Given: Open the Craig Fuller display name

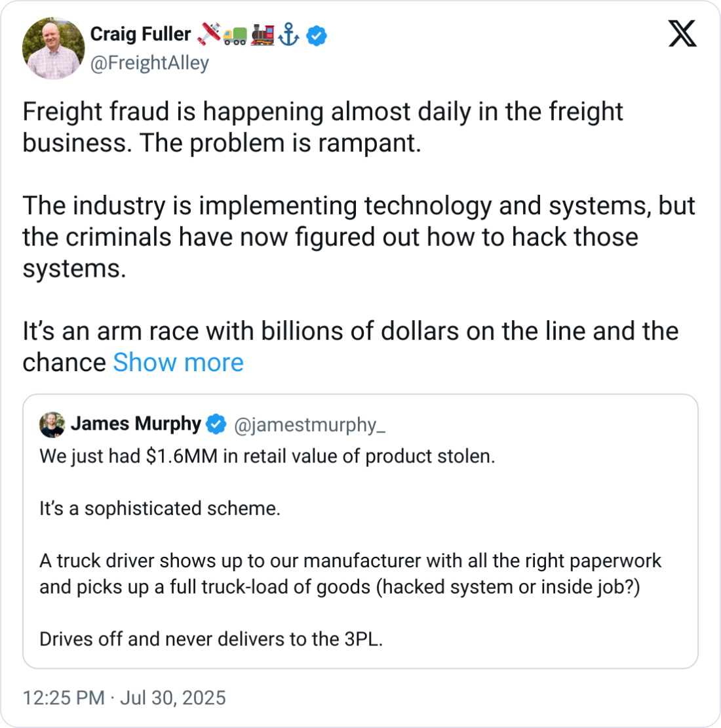Looking at the screenshot, I should click(x=140, y=34).
